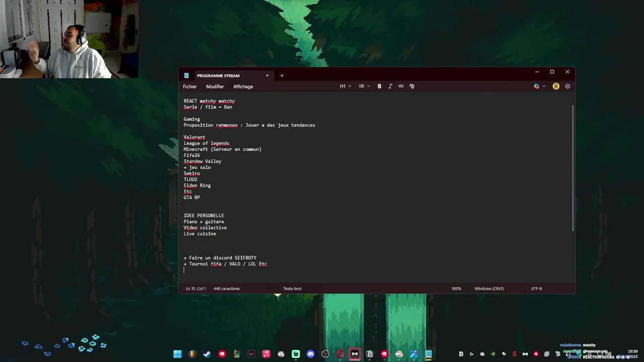The width and height of the screenshot is (644, 362).
Task: Click the text 'Elden Ring'
Action: point(197,186)
